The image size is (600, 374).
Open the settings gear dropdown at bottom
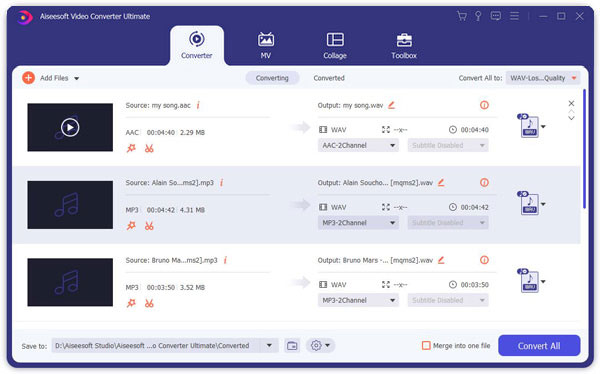coord(320,346)
